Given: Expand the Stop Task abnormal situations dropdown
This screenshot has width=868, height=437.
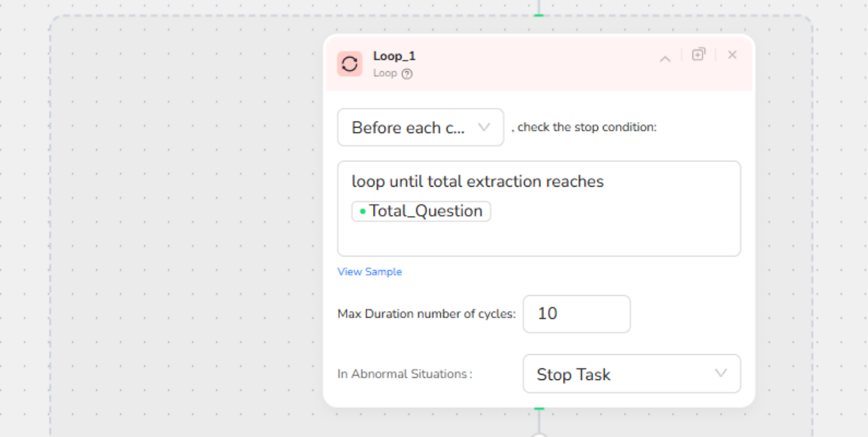Looking at the screenshot, I should pyautogui.click(x=631, y=374).
